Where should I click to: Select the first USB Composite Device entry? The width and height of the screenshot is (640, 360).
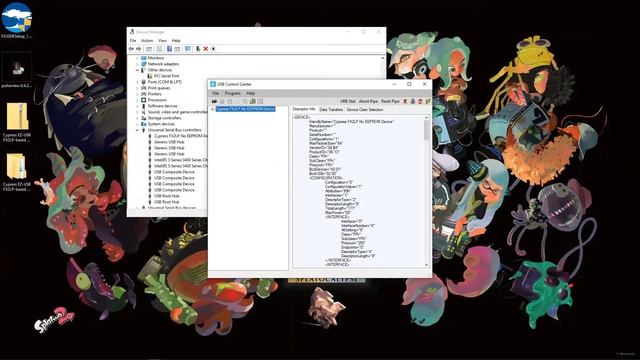click(x=174, y=172)
